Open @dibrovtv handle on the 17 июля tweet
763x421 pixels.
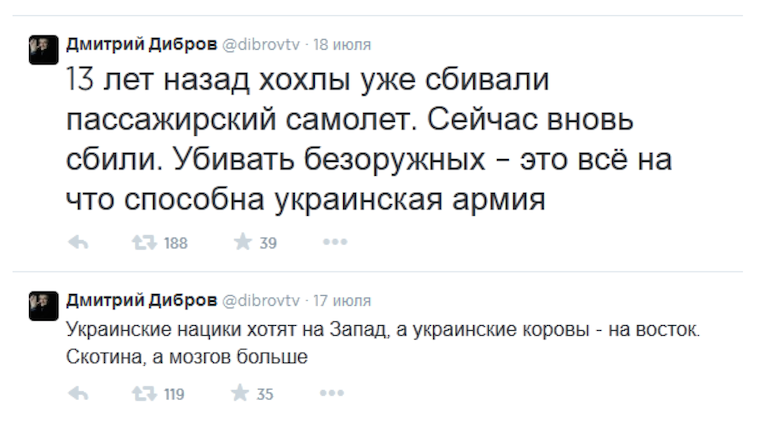255,300
